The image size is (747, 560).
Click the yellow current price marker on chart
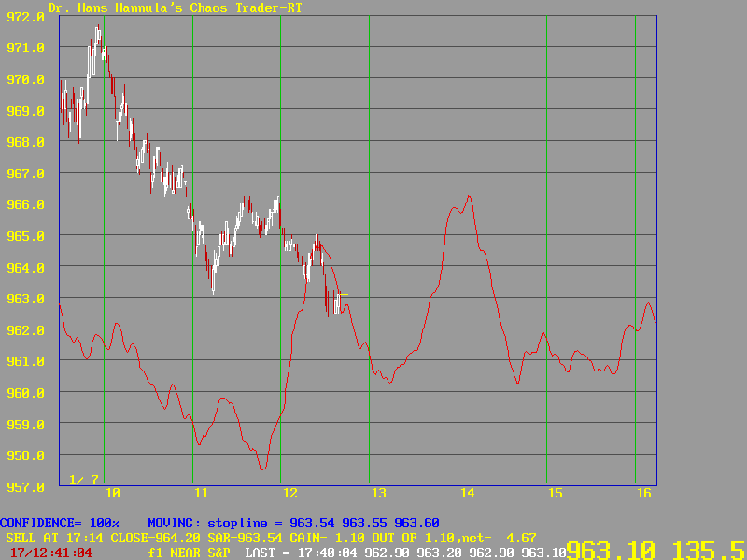[x=344, y=295]
